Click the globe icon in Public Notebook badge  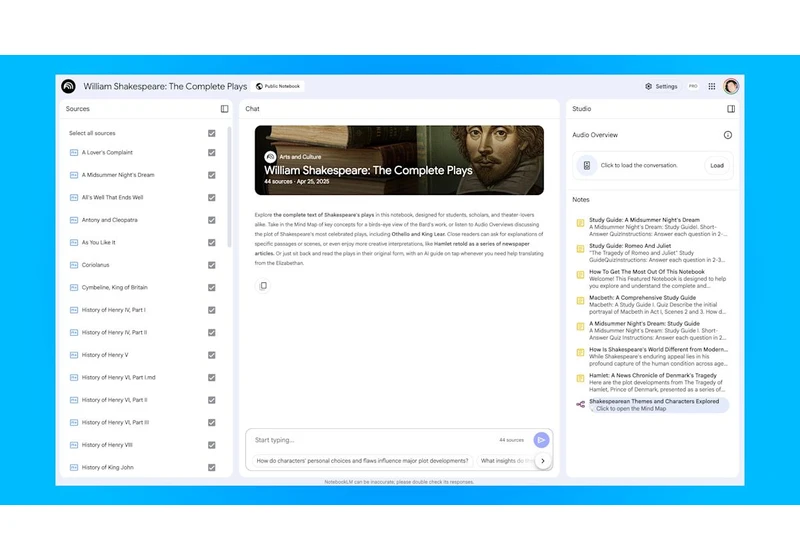tap(260, 86)
